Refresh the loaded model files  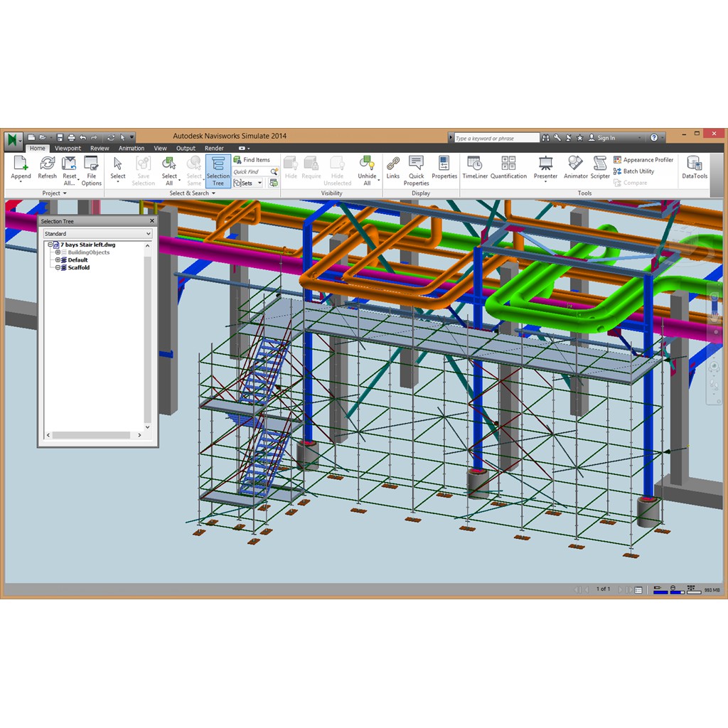click(x=47, y=168)
